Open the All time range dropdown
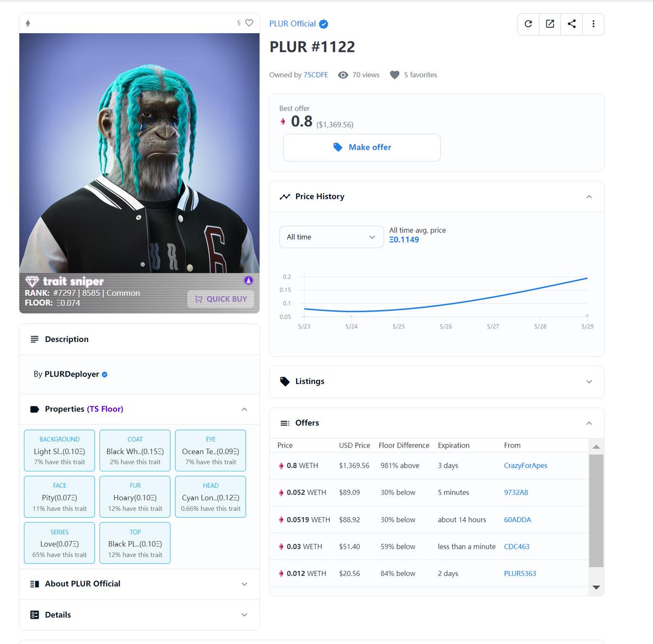Viewport: 653px width, 644px height. coord(331,237)
